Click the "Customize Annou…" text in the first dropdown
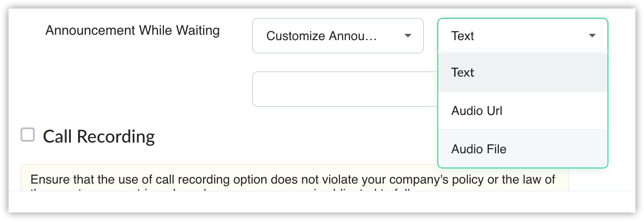The height and width of the screenshot is (221, 644). point(322,36)
